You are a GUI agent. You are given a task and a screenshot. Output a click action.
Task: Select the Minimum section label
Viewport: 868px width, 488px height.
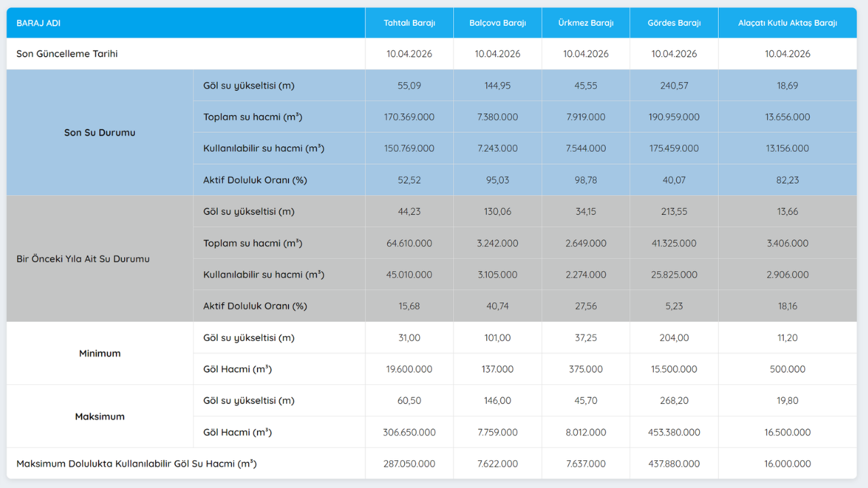pyautogui.click(x=100, y=354)
